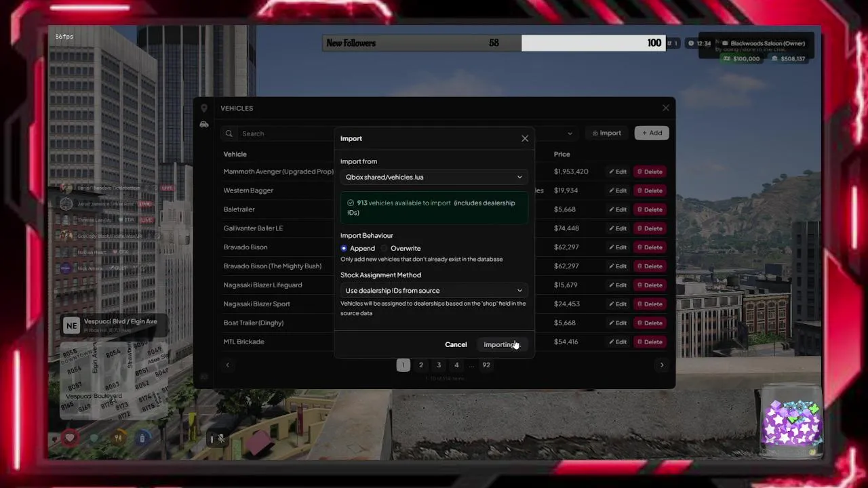
Task: Delete the Bravado Bison (The Mighty Bush) row
Action: coord(650,266)
